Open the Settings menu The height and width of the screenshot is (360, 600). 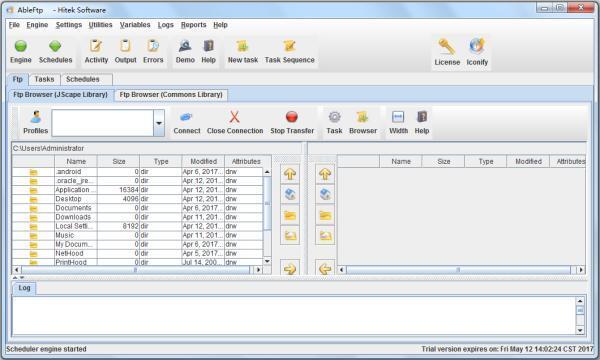tap(69, 25)
